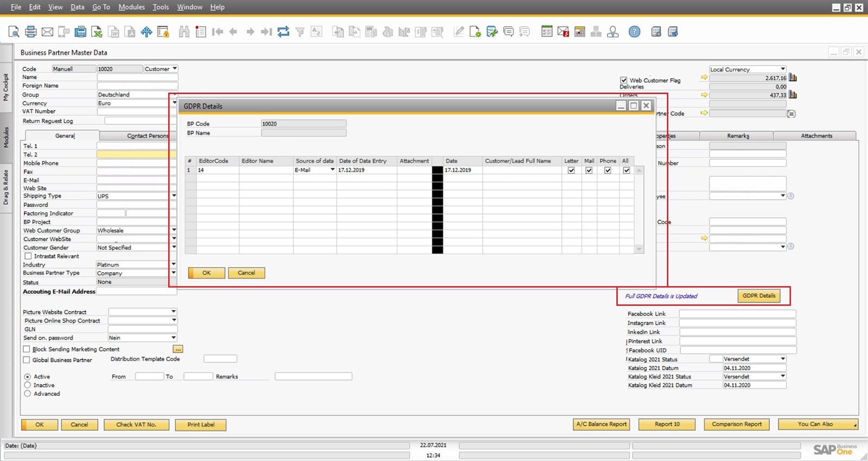This screenshot has height=461, width=868.
Task: Open Print Preview from the toolbar
Action: coord(14,32)
